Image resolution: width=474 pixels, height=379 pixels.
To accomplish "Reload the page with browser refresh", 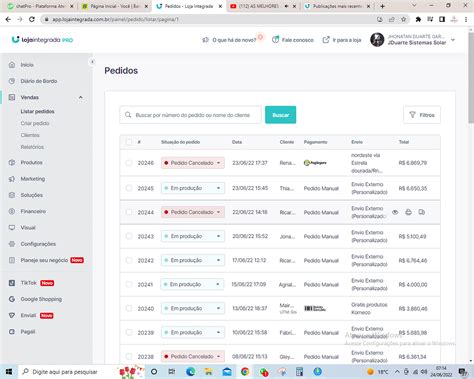I will pos(32,19).
